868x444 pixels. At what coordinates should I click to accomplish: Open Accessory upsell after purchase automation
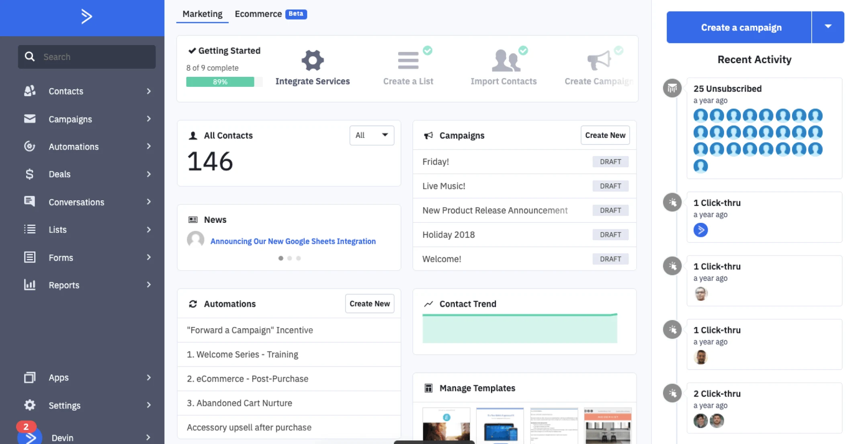[x=289, y=427]
